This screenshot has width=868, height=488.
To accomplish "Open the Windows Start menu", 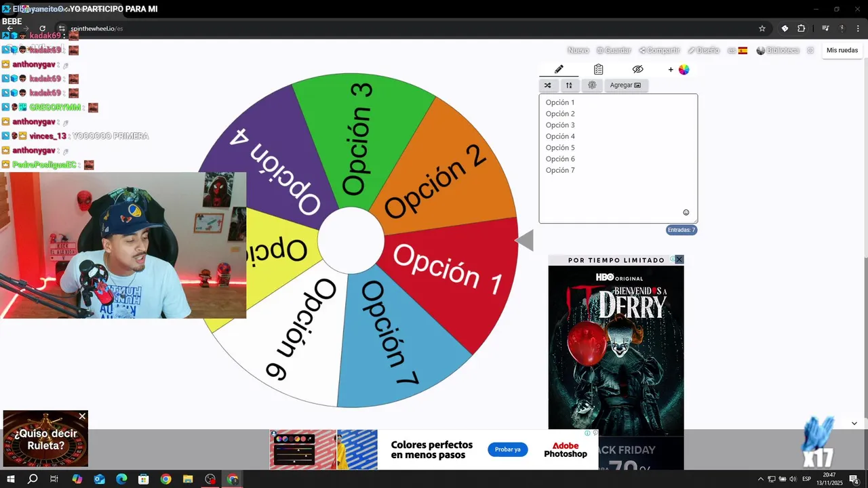I will [x=10, y=479].
